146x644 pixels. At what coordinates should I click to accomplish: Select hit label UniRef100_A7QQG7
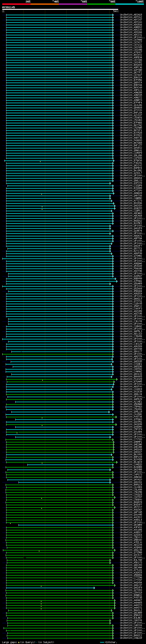[x=131, y=53]
